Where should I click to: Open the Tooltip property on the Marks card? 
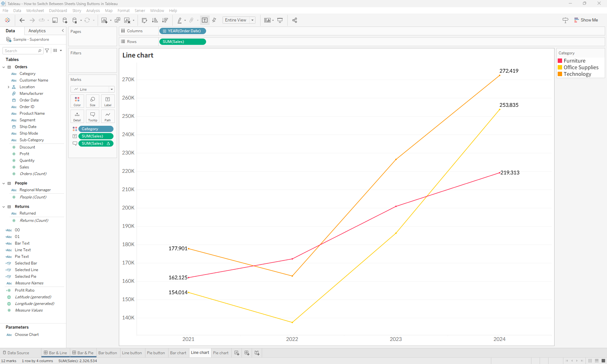[x=92, y=116]
